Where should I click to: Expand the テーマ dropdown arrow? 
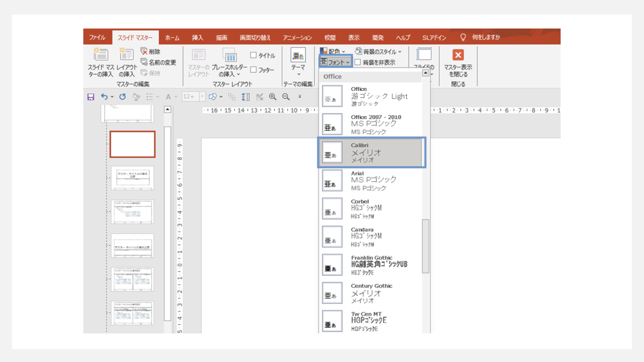tap(298, 74)
